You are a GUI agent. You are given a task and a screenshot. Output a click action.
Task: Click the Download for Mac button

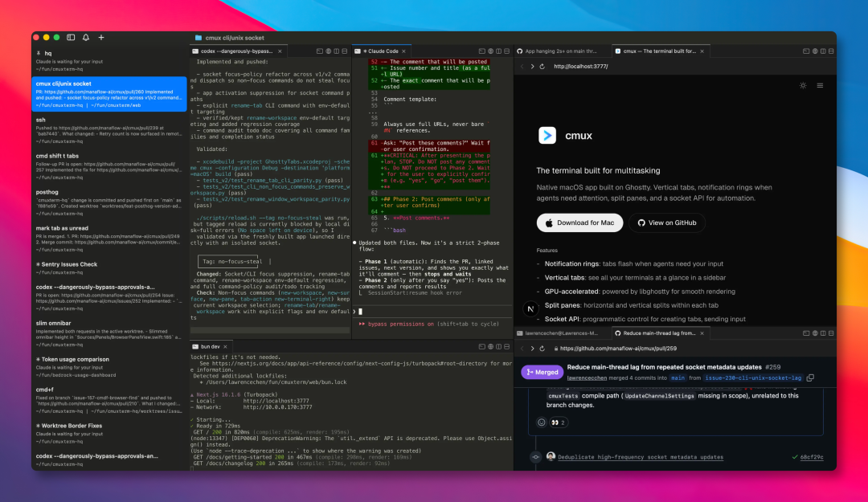579,222
